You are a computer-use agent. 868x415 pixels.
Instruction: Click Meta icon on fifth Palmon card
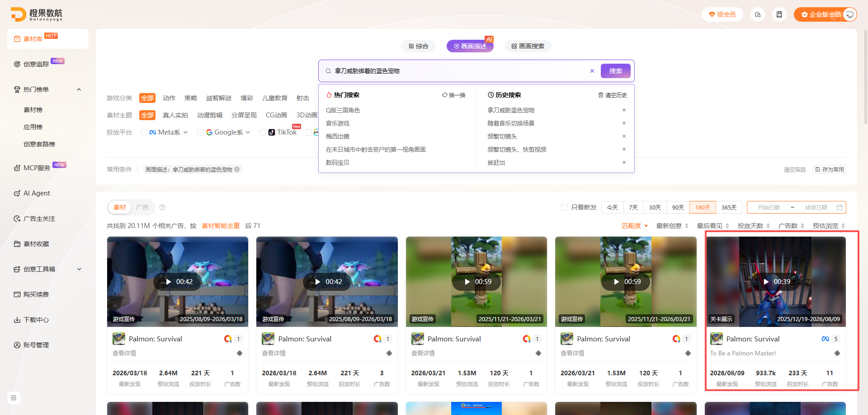tap(826, 339)
